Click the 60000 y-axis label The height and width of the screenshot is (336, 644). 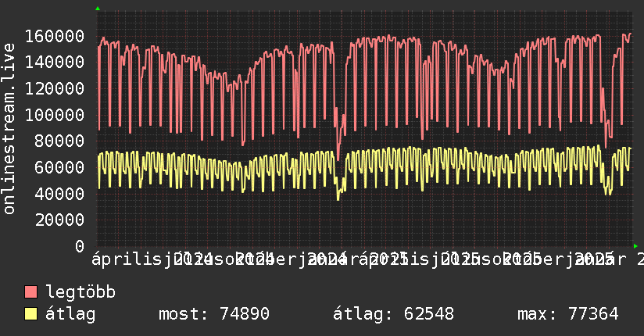tap(59, 167)
